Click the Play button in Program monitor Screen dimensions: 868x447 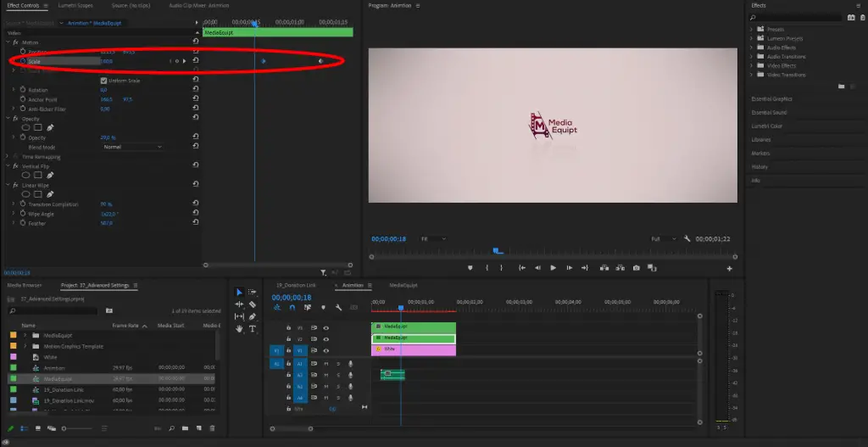[553, 268]
